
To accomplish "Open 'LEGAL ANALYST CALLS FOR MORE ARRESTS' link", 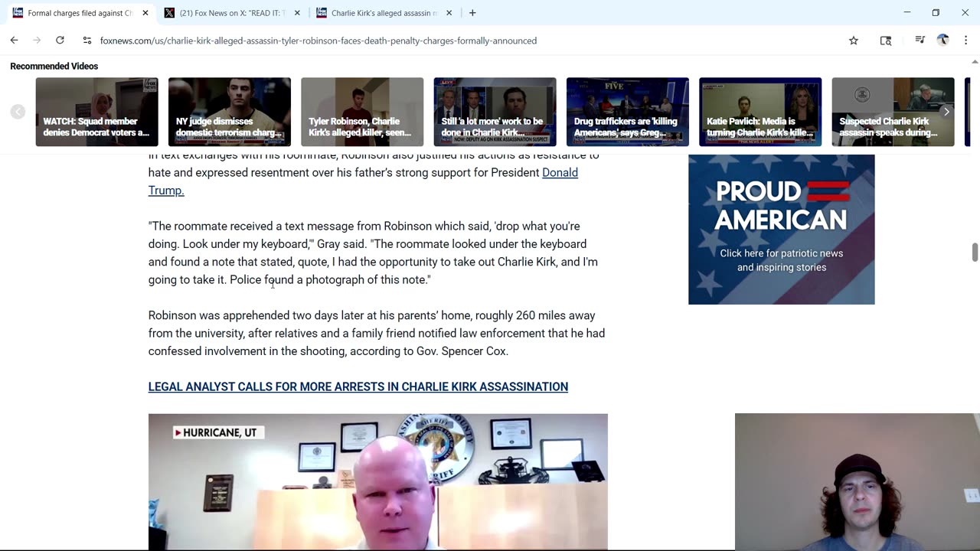I will 358,386.
